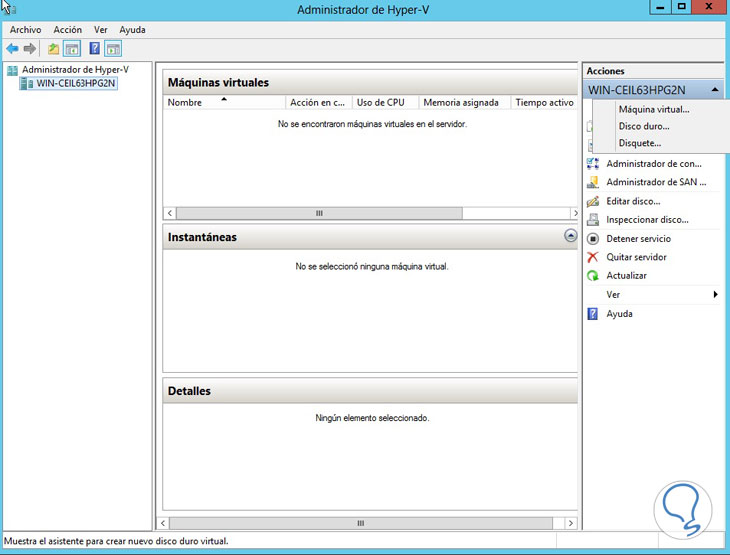This screenshot has width=730, height=555.
Task: Click the Detalles section heading
Action: point(189,391)
